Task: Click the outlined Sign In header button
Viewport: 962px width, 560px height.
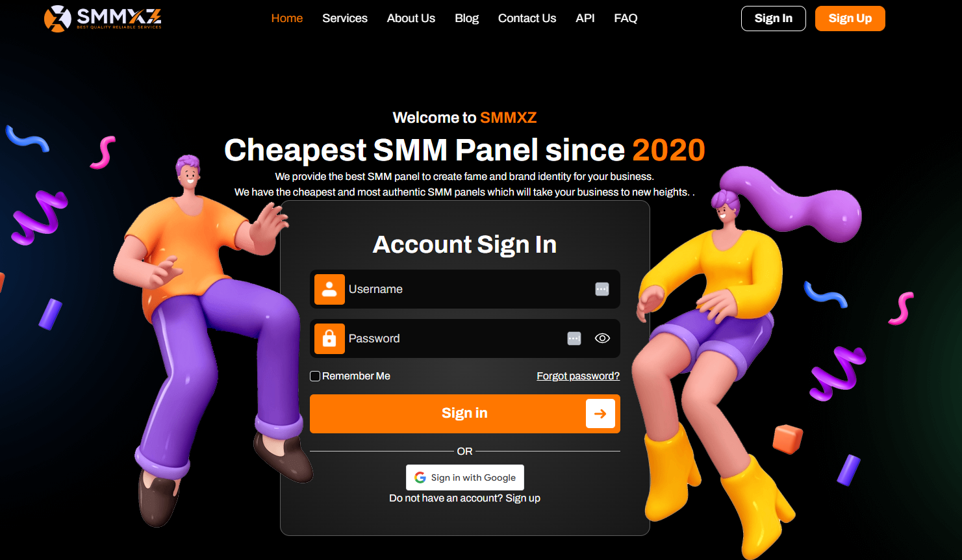Action: pyautogui.click(x=774, y=18)
